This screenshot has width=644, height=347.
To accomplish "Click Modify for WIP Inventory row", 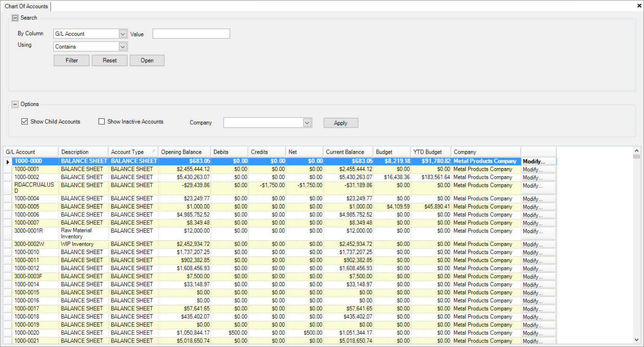I will (538, 244).
